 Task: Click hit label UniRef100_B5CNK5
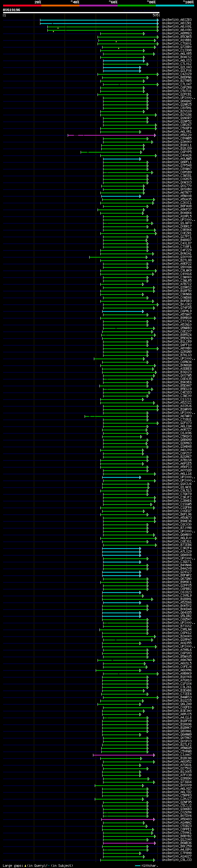pyautogui.click(x=177, y=37)
